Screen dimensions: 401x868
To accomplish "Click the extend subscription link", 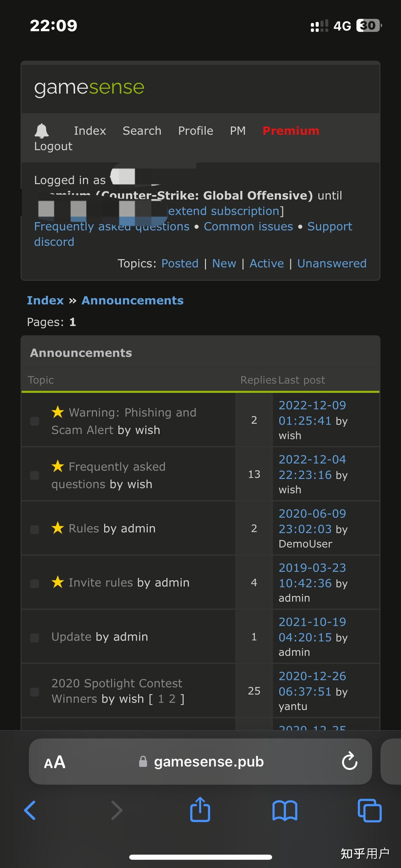I will [x=224, y=211].
